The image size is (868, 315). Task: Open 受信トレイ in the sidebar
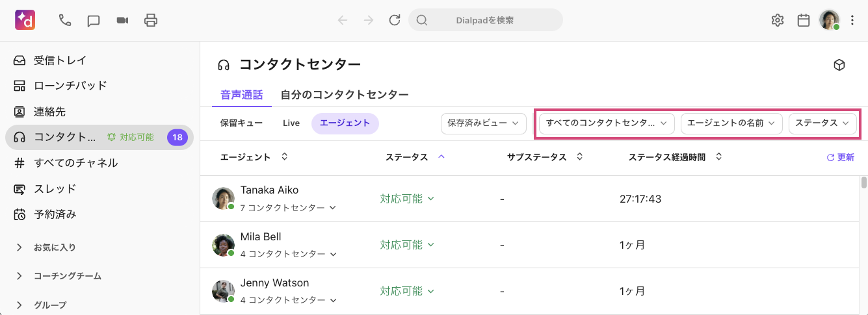(60, 60)
